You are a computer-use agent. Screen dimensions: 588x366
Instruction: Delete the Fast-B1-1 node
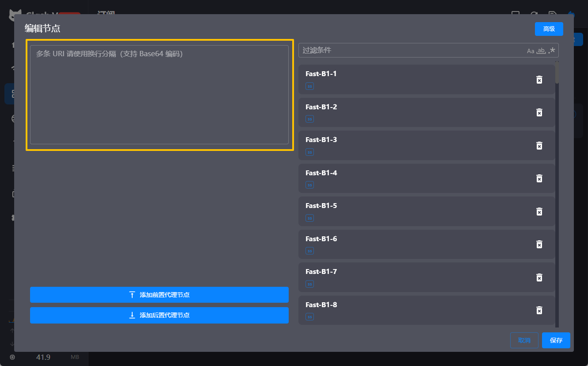(539, 80)
